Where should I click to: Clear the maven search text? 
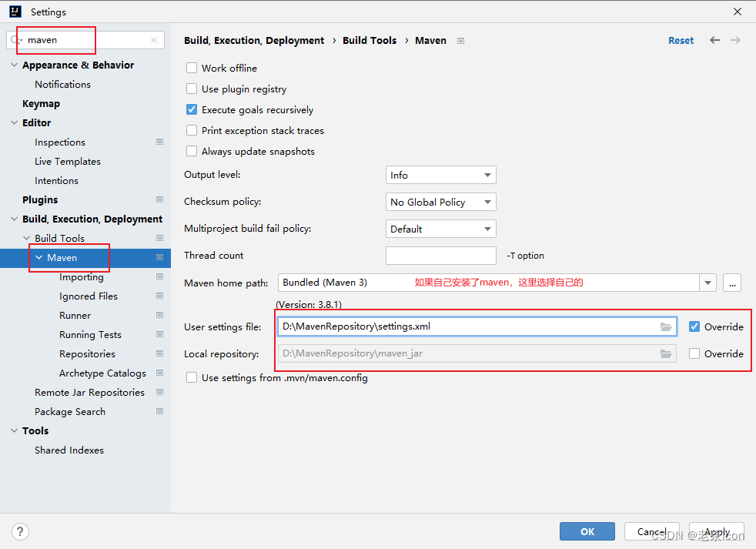pos(154,40)
